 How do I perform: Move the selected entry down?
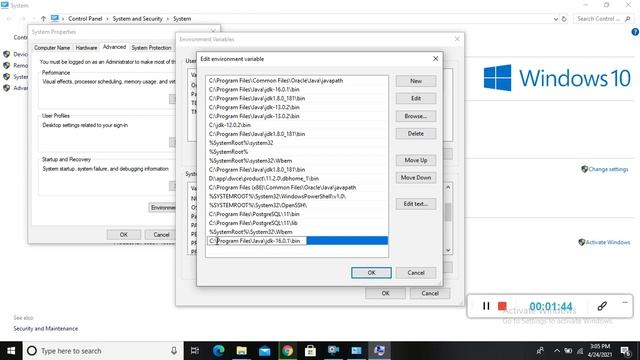pos(416,178)
